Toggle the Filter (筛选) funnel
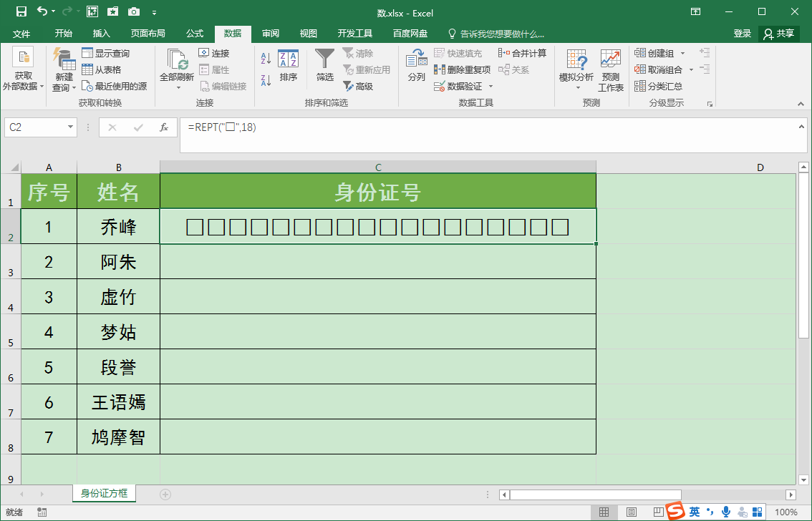Viewport: 812px width, 521px height. coord(324,65)
